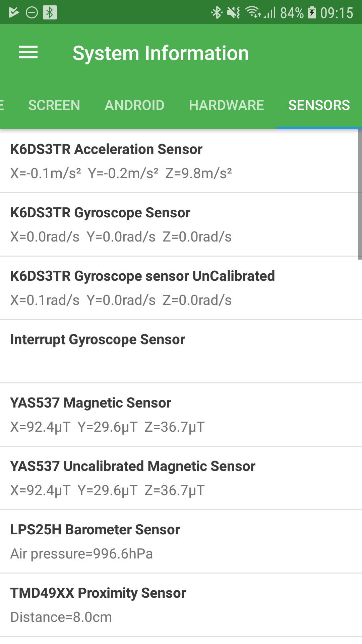
Task: Open the HARDWARE tab
Action: tap(226, 105)
